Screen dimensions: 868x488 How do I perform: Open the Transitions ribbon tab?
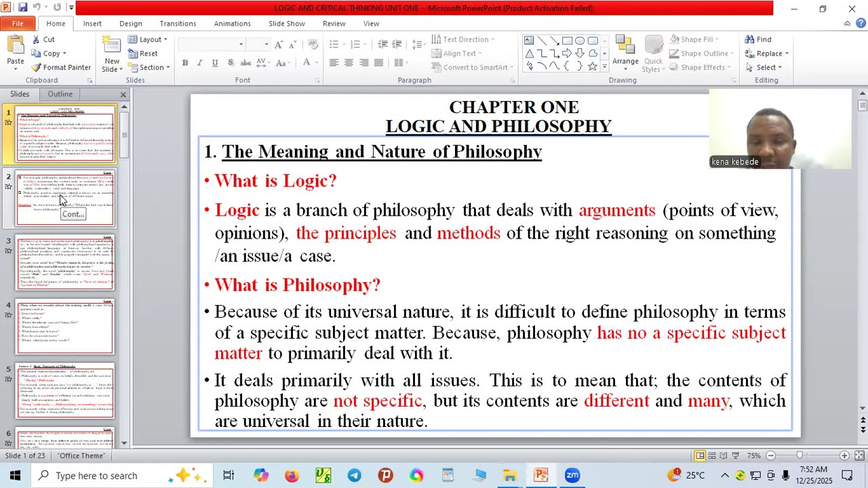[x=178, y=24]
